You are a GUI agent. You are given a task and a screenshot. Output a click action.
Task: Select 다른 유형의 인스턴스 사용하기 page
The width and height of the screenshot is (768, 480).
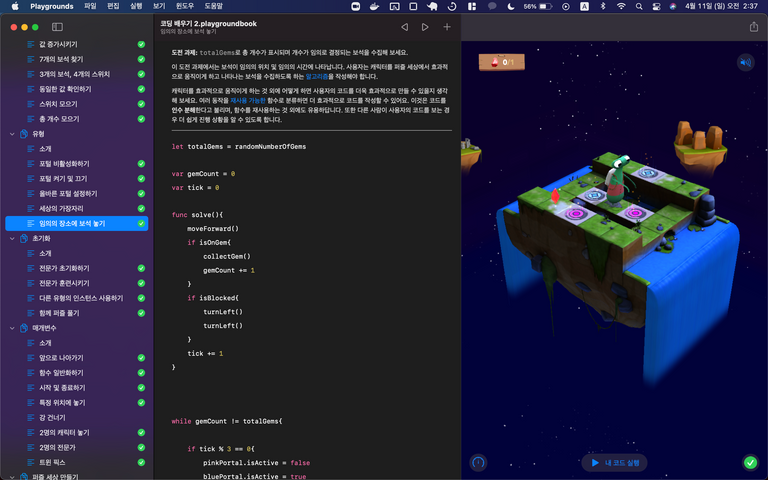[78, 298]
